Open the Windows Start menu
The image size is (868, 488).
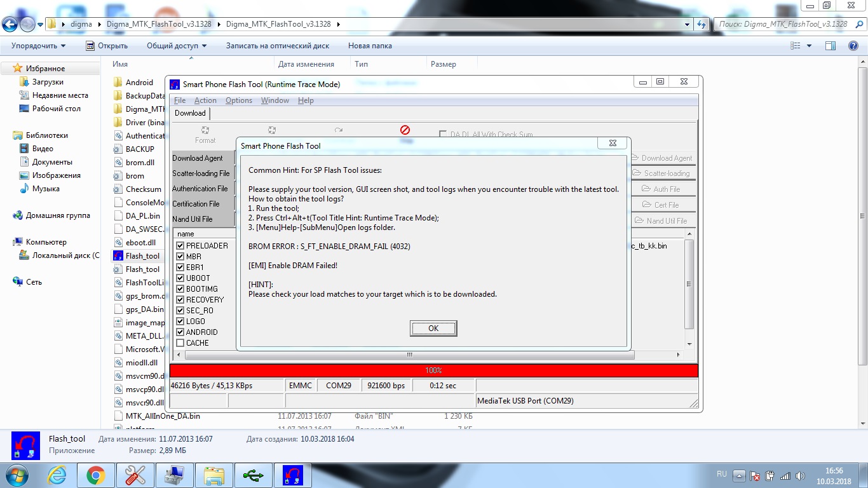(16, 475)
